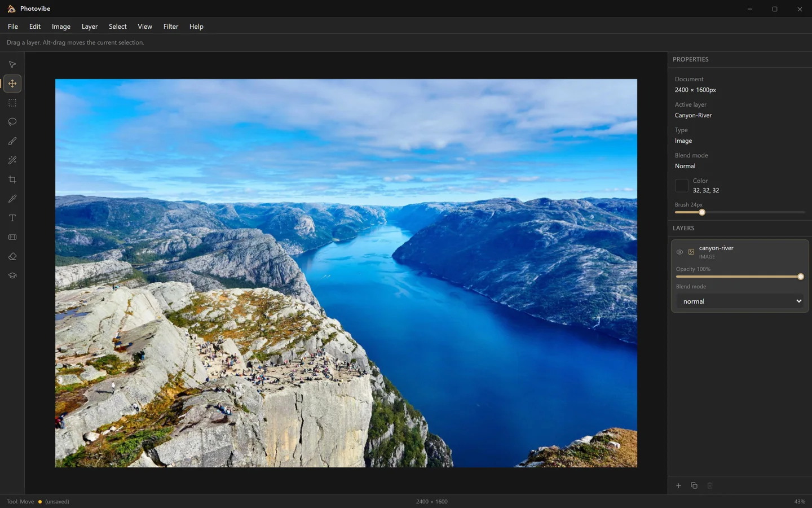Add a new layer with plus icon
Image resolution: width=812 pixels, height=508 pixels.
[678, 485]
